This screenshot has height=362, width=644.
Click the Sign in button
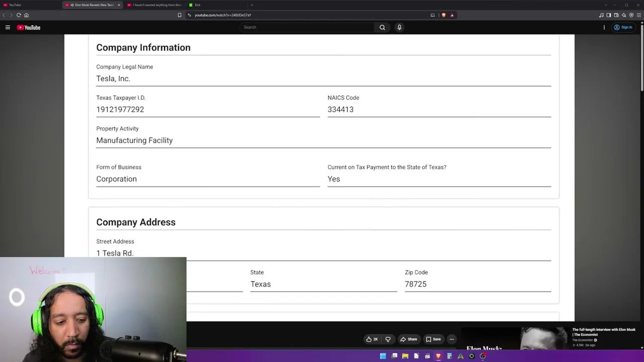(x=623, y=28)
